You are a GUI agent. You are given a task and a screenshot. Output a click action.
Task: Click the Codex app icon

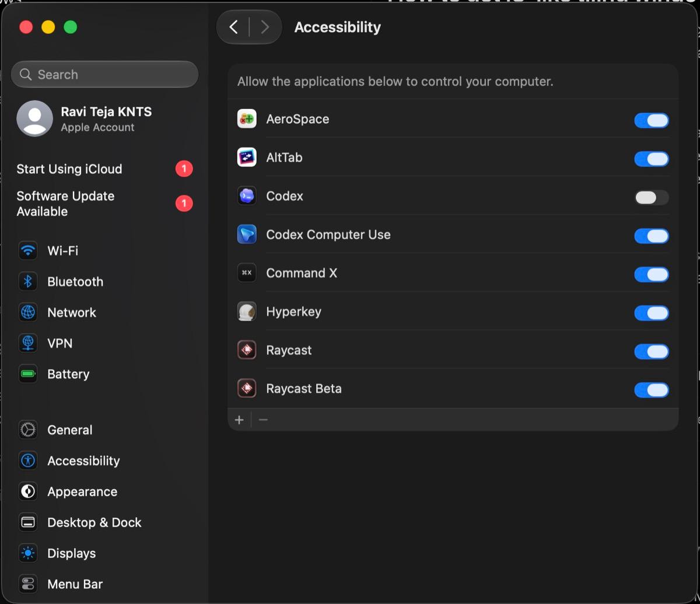click(247, 196)
